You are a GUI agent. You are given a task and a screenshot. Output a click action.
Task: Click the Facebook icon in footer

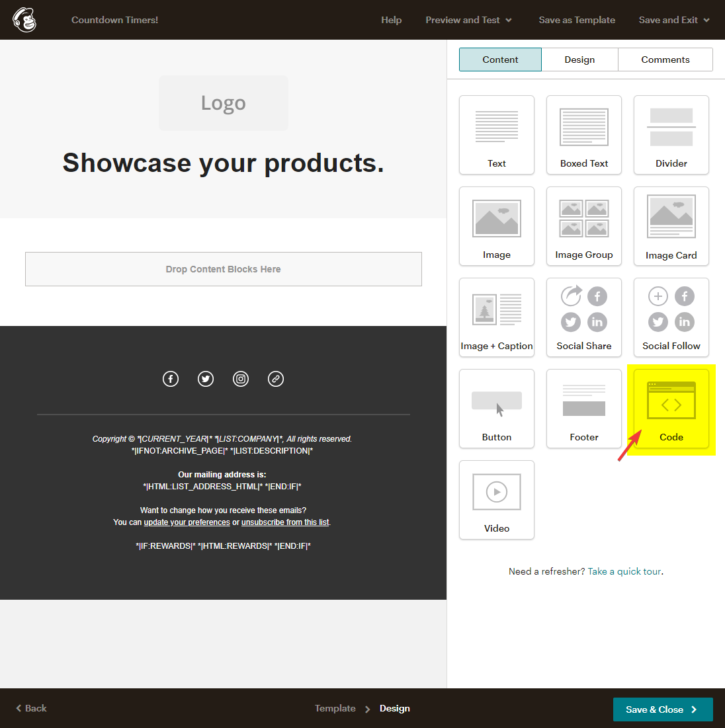click(171, 379)
